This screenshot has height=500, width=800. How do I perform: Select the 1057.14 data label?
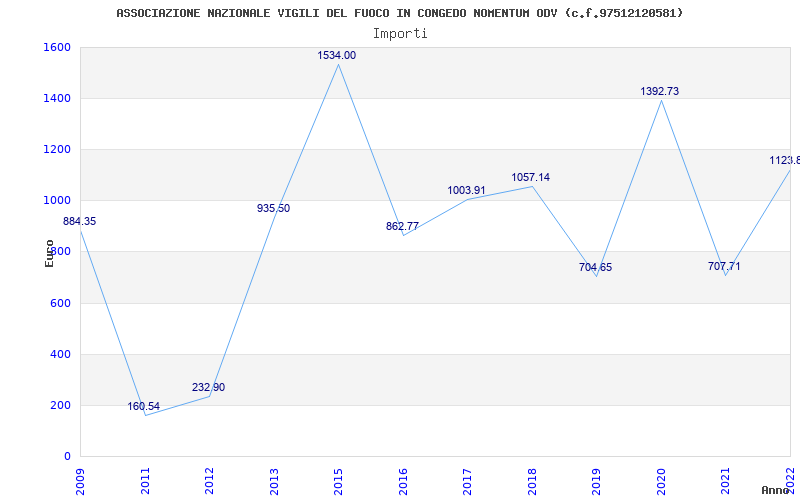pyautogui.click(x=531, y=178)
